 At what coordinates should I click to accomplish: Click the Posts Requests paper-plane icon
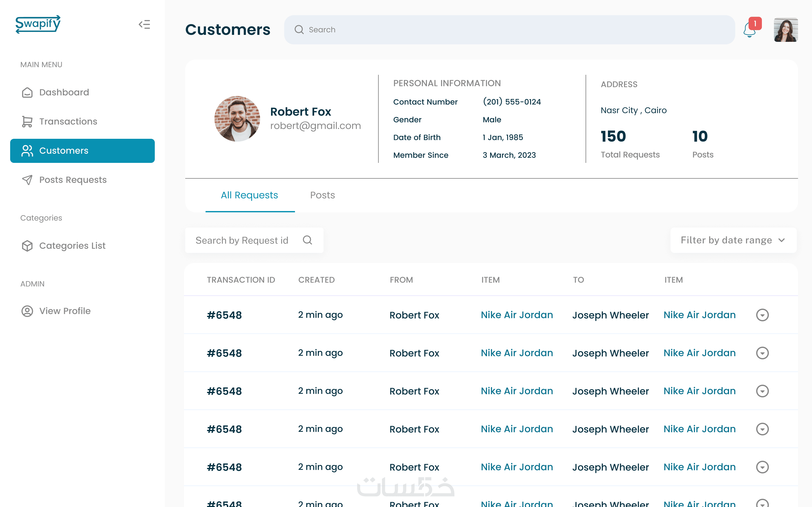tap(27, 180)
